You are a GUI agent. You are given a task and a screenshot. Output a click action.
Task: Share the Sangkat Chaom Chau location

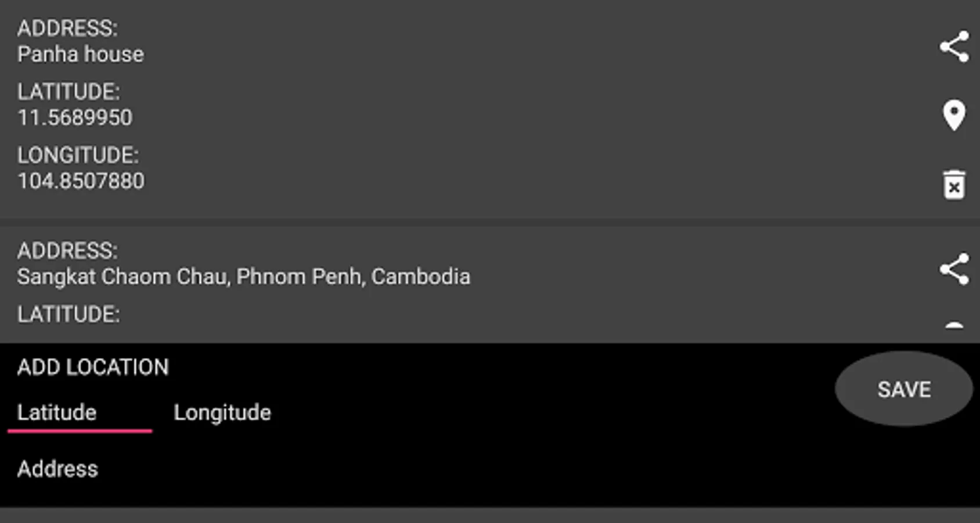point(954,269)
